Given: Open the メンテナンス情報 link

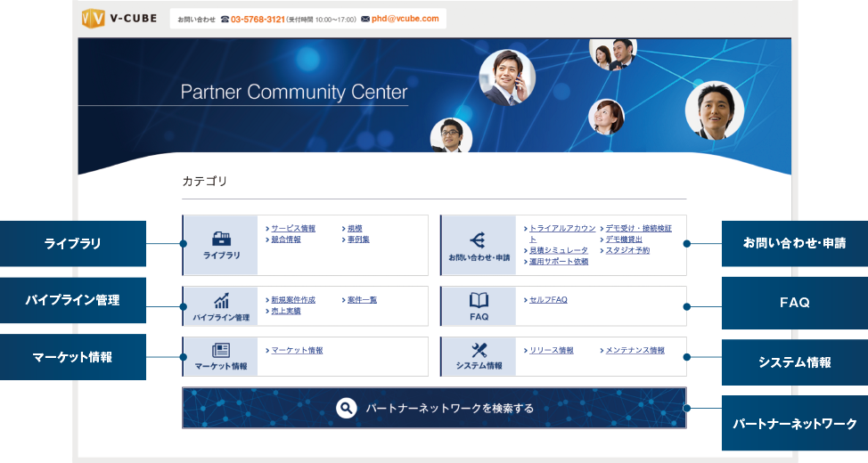Looking at the screenshot, I should [635, 350].
